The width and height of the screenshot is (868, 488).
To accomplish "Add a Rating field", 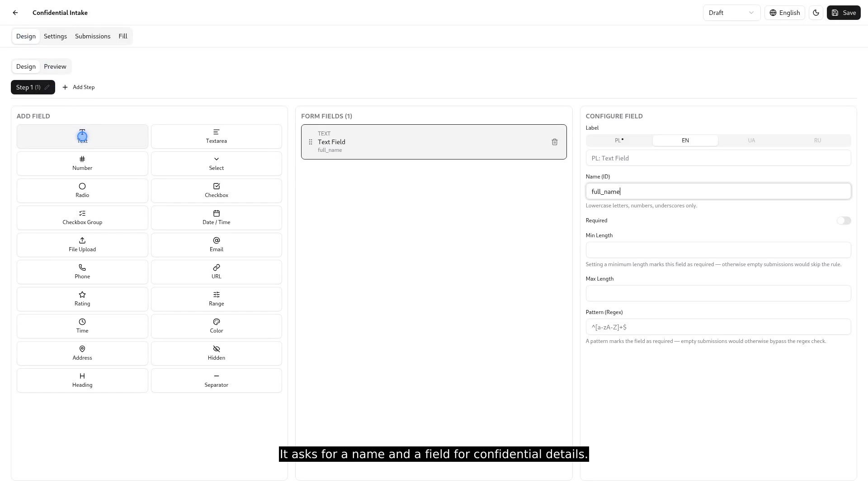I will pyautogui.click(x=82, y=299).
